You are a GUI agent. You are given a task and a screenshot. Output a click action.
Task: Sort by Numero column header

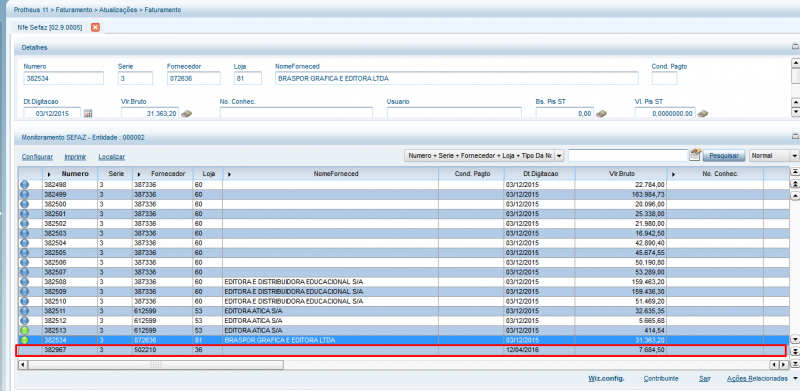point(71,174)
